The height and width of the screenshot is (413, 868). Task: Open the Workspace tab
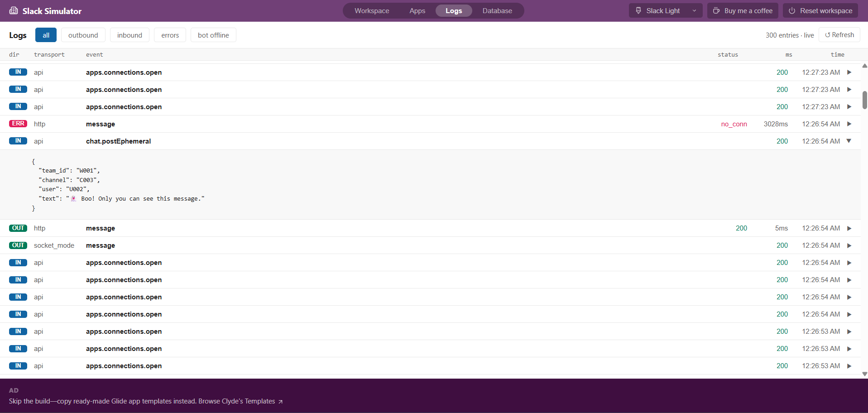372,10
